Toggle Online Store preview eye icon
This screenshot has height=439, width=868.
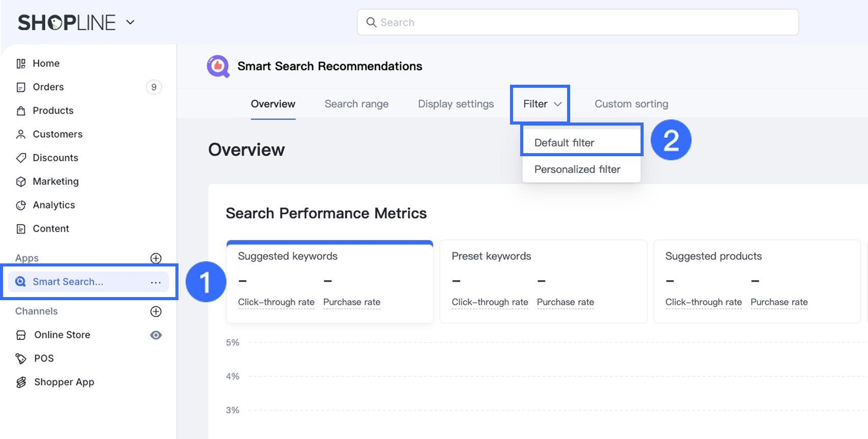coord(156,335)
